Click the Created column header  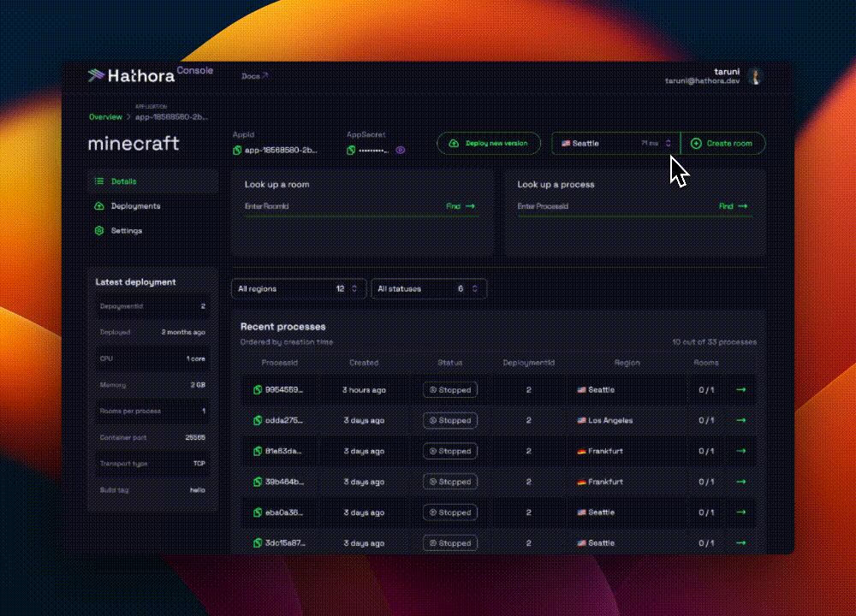tap(364, 362)
